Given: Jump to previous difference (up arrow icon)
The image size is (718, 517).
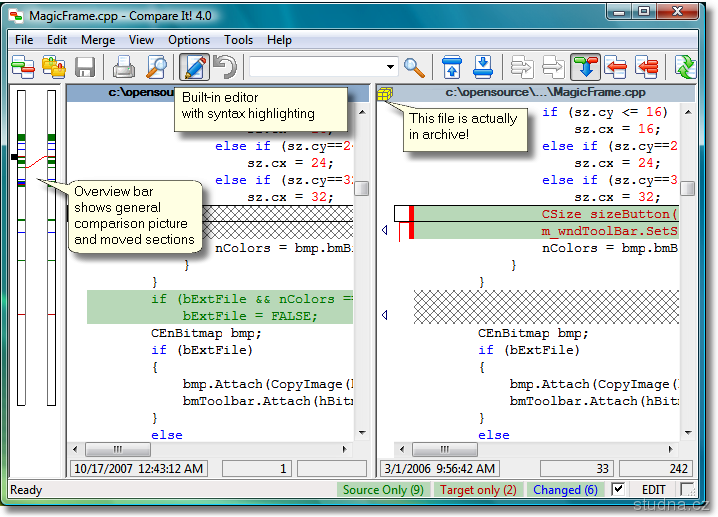Looking at the screenshot, I should [x=452, y=67].
